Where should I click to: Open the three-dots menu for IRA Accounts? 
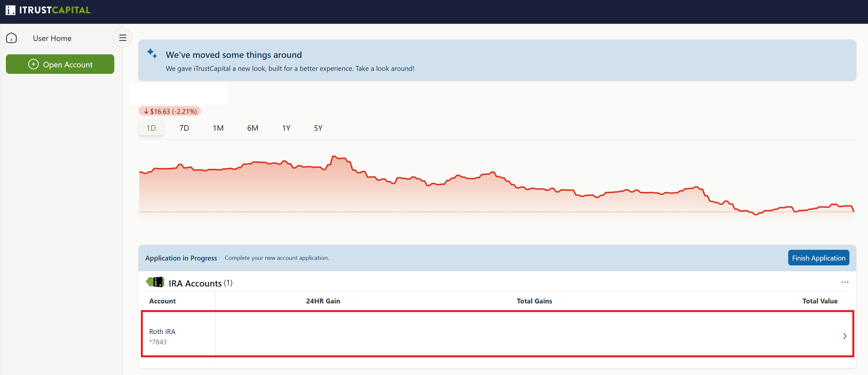[845, 282]
